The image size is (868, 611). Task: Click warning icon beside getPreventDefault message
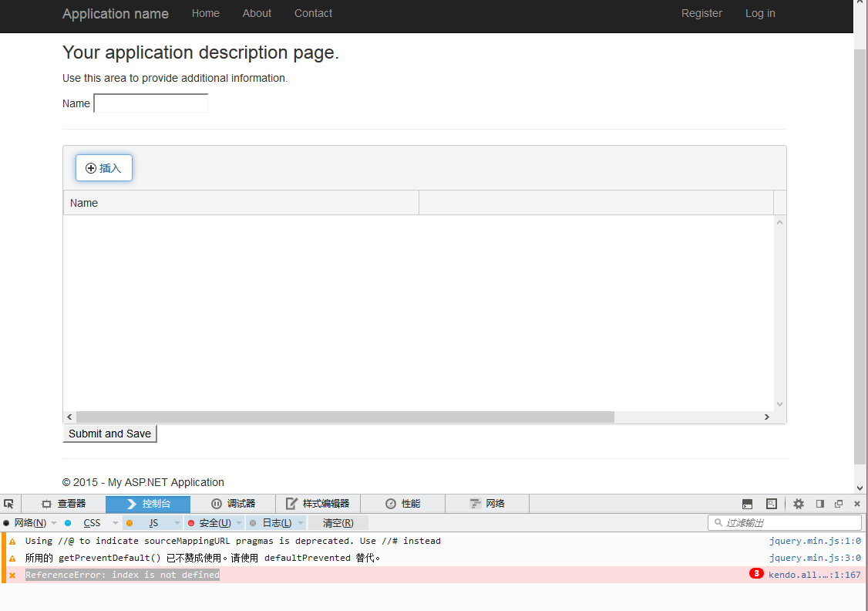click(12, 559)
